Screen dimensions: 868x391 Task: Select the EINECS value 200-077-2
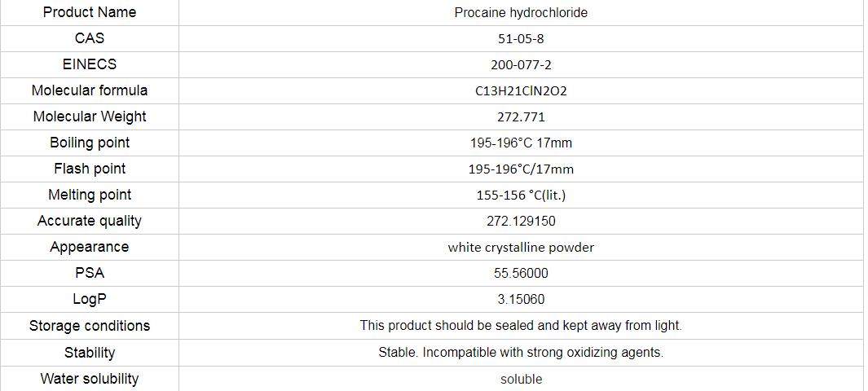521,64
